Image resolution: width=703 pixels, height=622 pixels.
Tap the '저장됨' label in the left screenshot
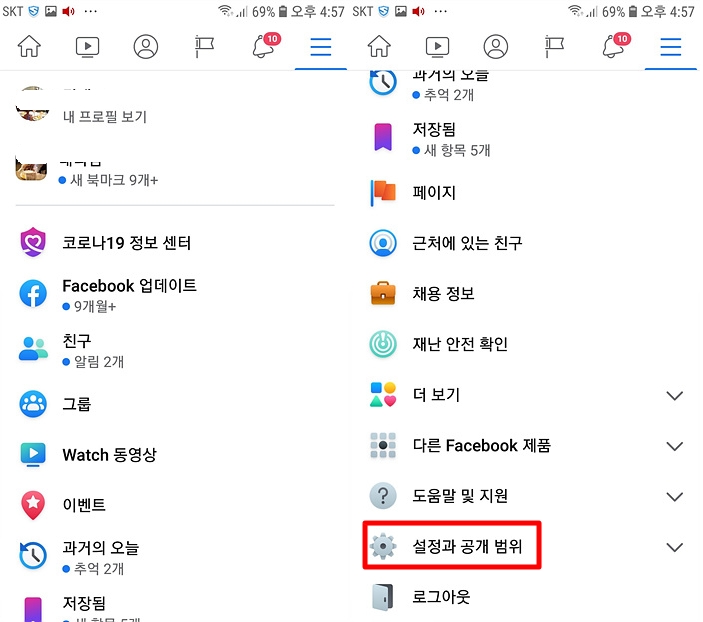[84, 603]
